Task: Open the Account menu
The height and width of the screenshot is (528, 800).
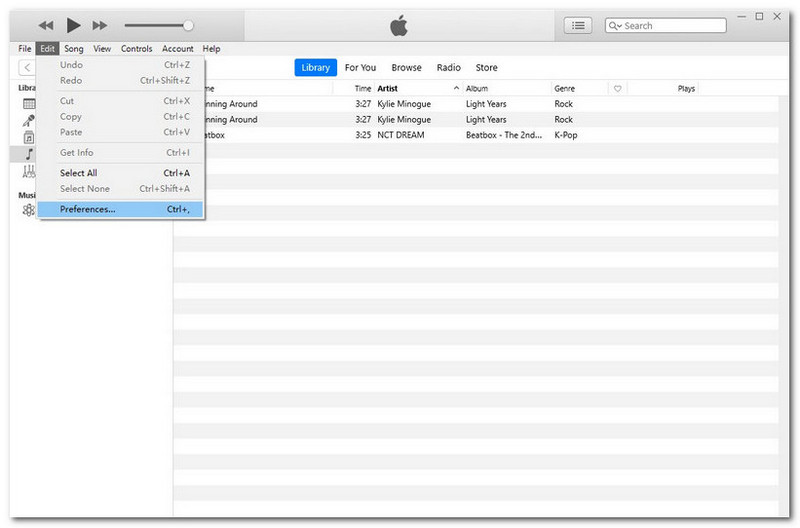Action: 178,48
